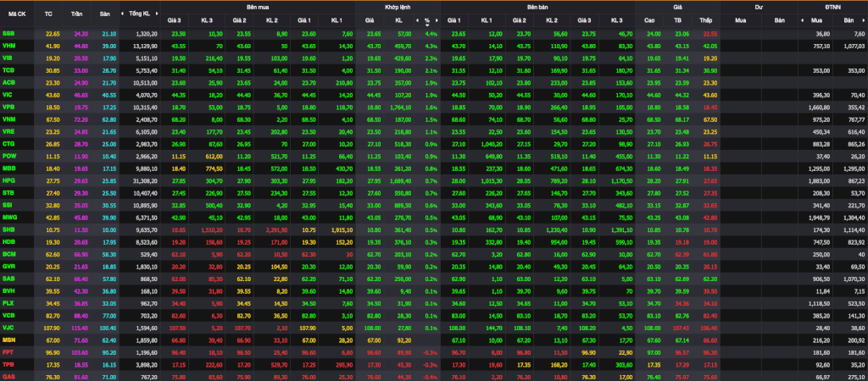
Task: Click MSN matched price 67.00
Action: click(374, 340)
